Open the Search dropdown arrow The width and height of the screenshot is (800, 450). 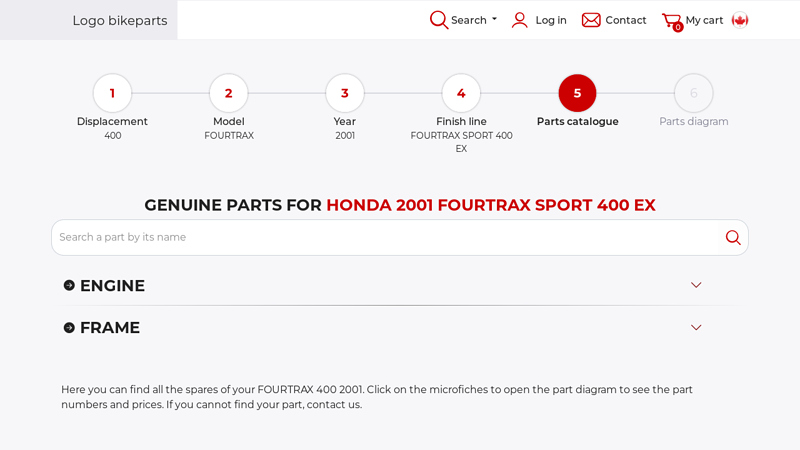click(x=494, y=19)
